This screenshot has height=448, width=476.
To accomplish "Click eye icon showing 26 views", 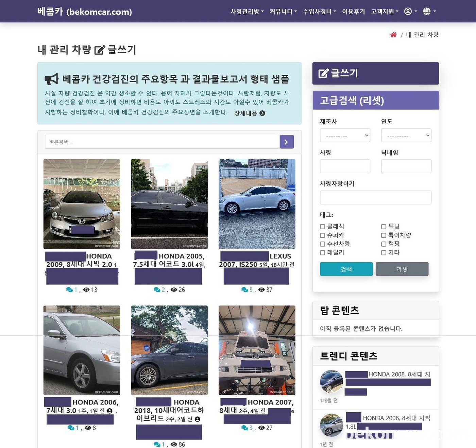I will [x=174, y=290].
